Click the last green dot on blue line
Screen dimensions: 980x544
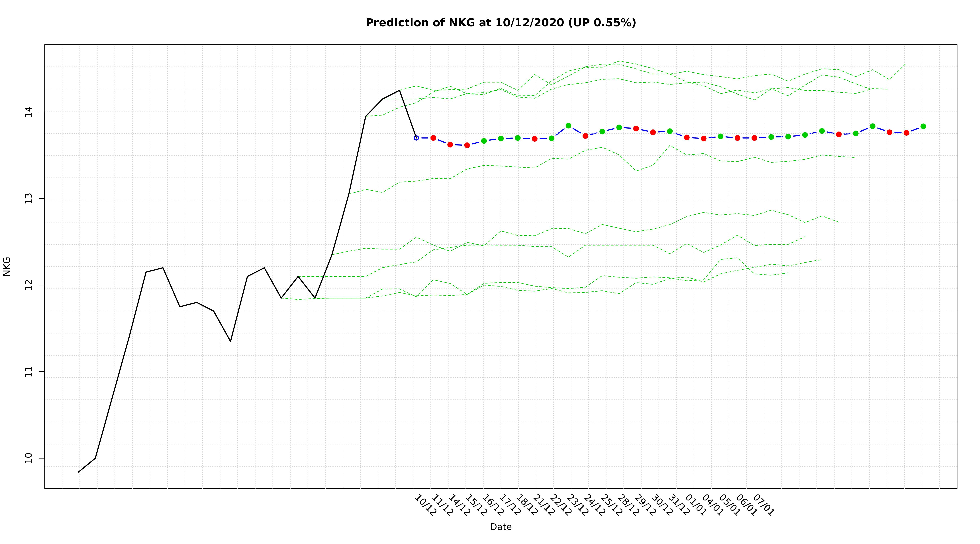(x=923, y=126)
